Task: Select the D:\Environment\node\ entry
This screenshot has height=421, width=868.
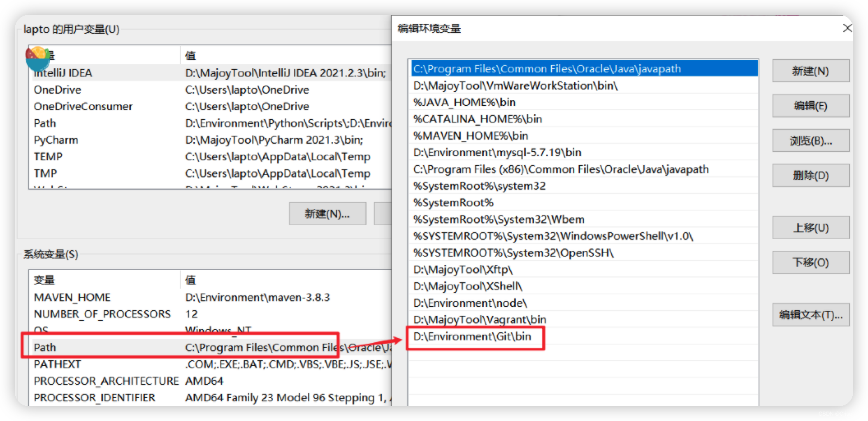Action: [584, 303]
